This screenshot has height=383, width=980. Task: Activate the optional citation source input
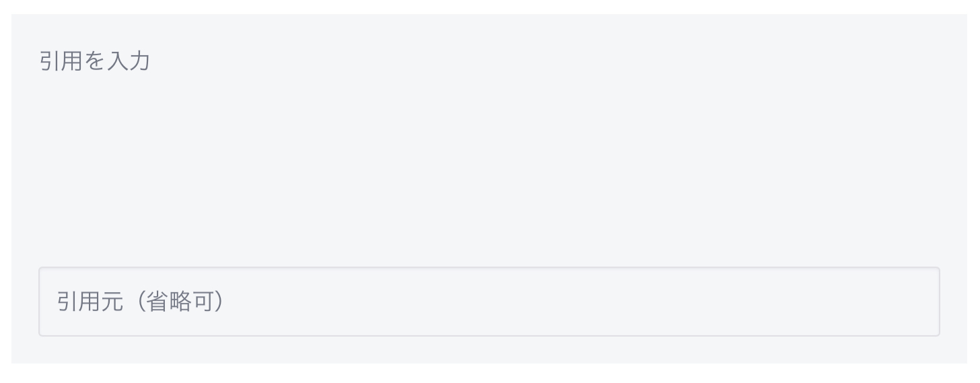click(489, 302)
